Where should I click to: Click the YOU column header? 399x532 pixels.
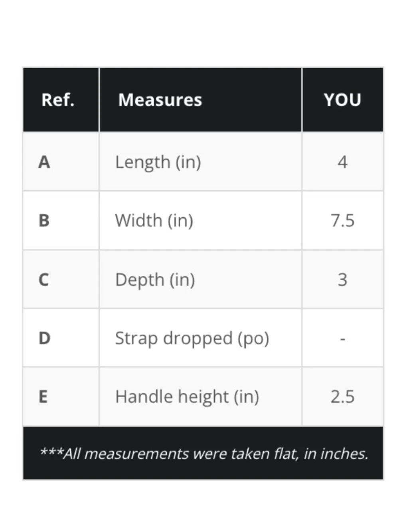click(x=342, y=100)
